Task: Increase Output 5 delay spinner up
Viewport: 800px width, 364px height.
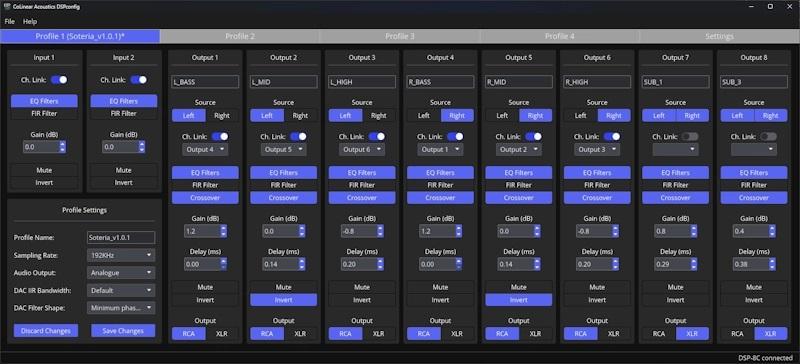Action: tap(537, 261)
